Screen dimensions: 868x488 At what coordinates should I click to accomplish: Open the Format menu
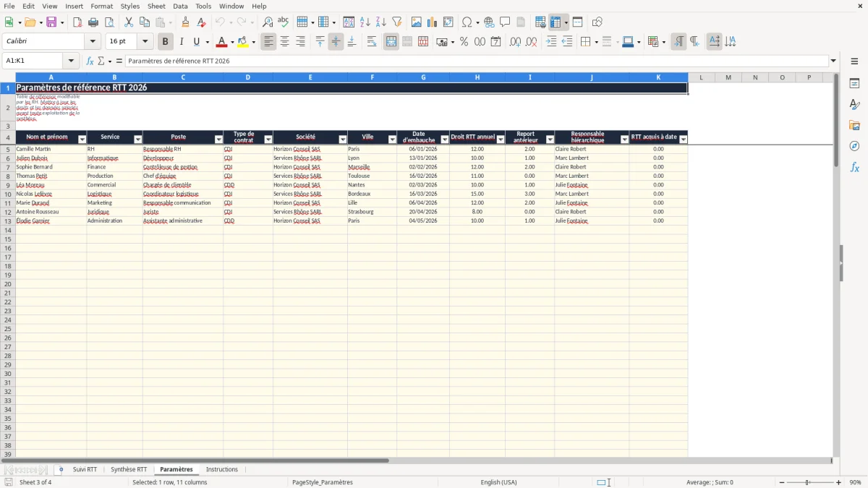(102, 6)
